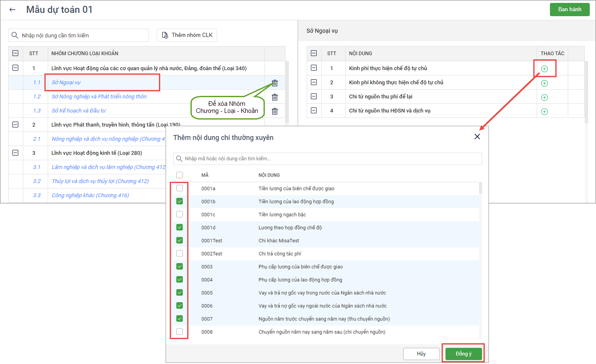Select Sở Kế hoạch và Đầu tư tree item
Screen dimensions: 596x364
pos(79,111)
